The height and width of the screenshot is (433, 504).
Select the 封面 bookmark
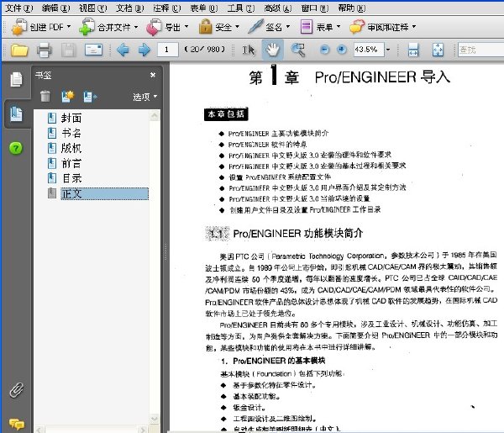pos(71,118)
